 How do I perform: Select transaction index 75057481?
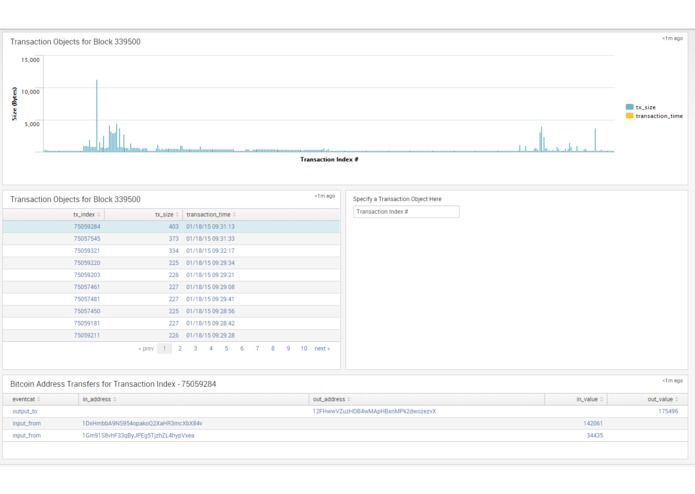87,299
